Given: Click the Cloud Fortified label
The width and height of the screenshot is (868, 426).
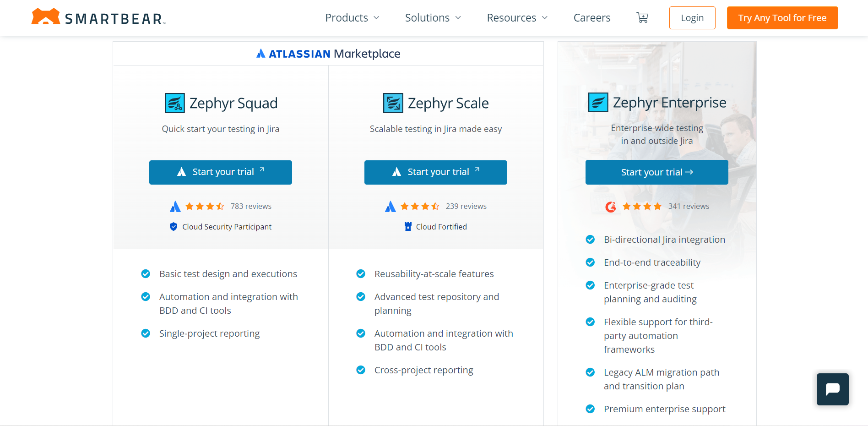Looking at the screenshot, I should click(441, 227).
